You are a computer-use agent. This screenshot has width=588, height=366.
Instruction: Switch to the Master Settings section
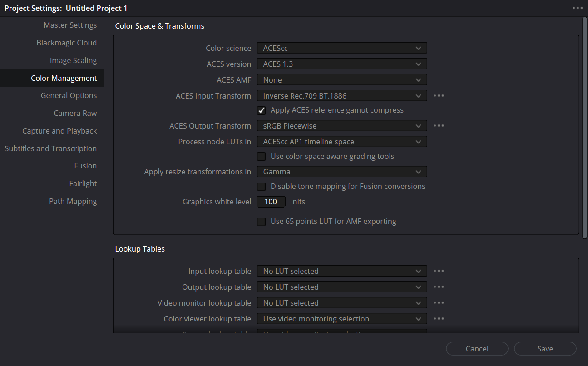[x=70, y=25]
